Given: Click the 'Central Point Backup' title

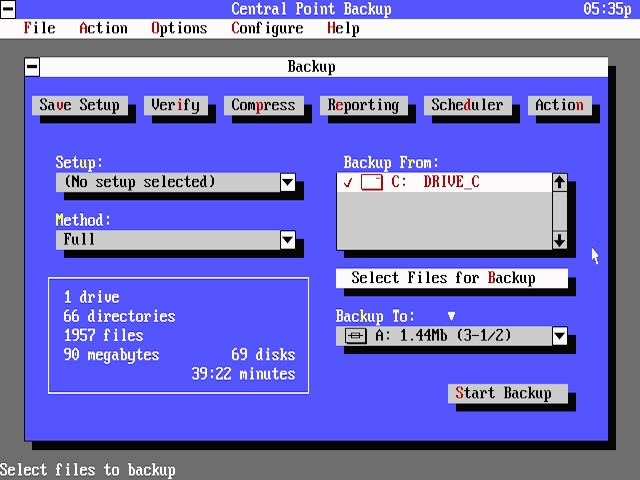Looking at the screenshot, I should click(x=311, y=9).
